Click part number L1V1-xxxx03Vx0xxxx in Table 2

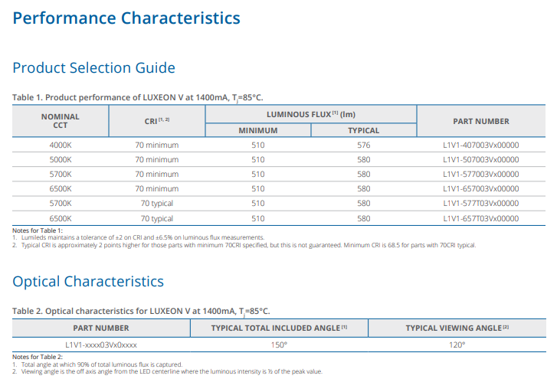click(101, 345)
